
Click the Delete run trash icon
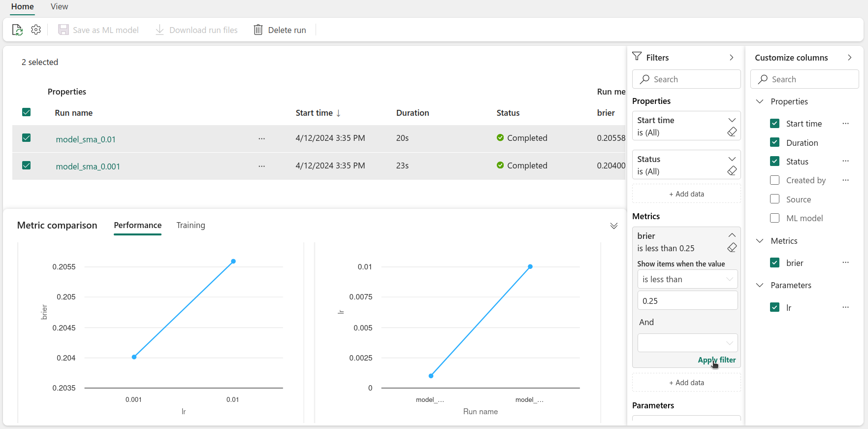tap(258, 30)
